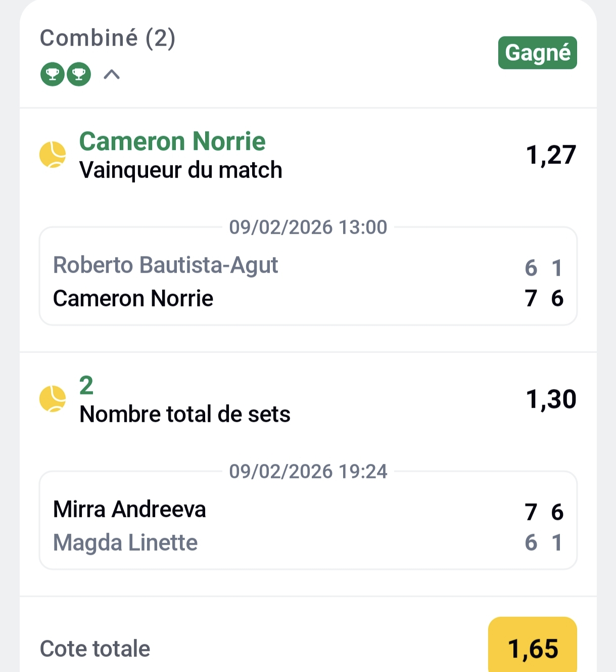The height and width of the screenshot is (672, 616).
Task: Click the Cote totale label
Action: pos(95,649)
